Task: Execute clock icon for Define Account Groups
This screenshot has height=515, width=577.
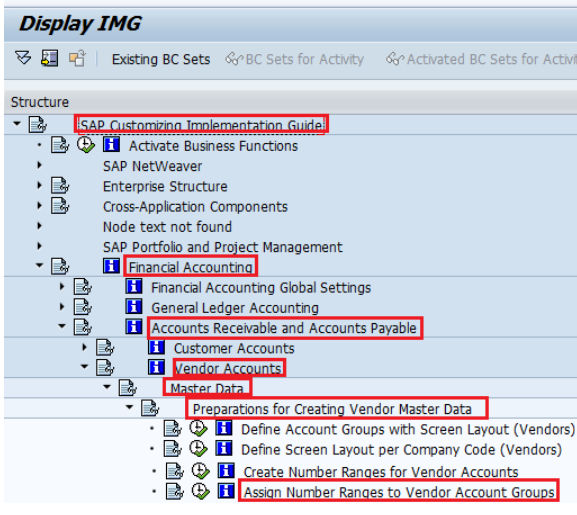Action: pyautogui.click(x=198, y=429)
